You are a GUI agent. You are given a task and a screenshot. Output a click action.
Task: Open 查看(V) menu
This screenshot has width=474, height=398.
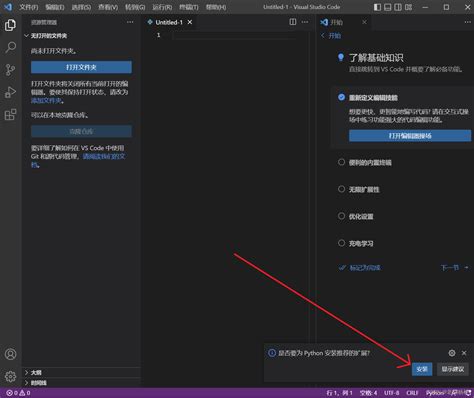pos(108,7)
